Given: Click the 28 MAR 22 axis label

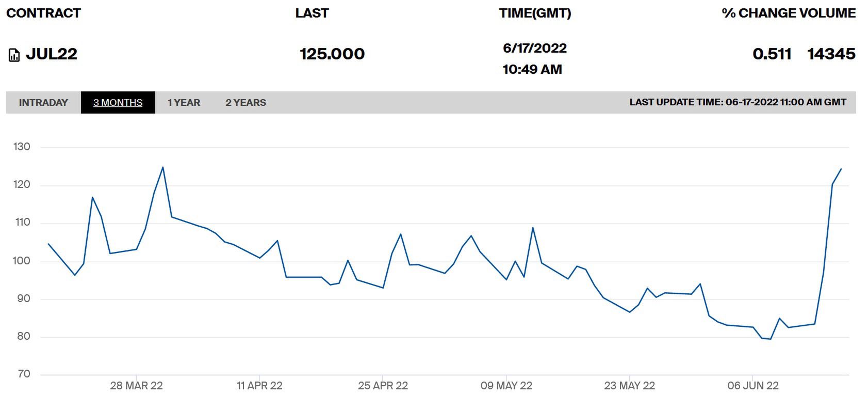Looking at the screenshot, I should tap(136, 386).
